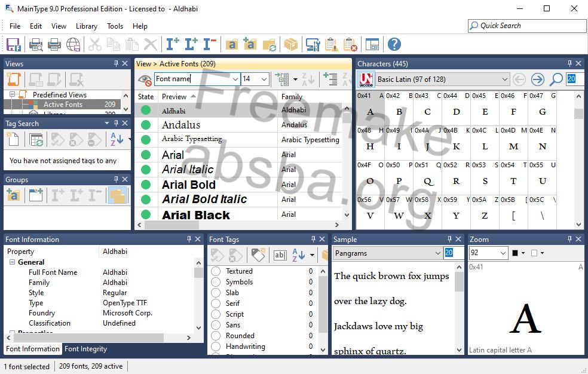Viewport: 588px width, 374px height.
Task: Open the Edit menu
Action: pos(36,26)
